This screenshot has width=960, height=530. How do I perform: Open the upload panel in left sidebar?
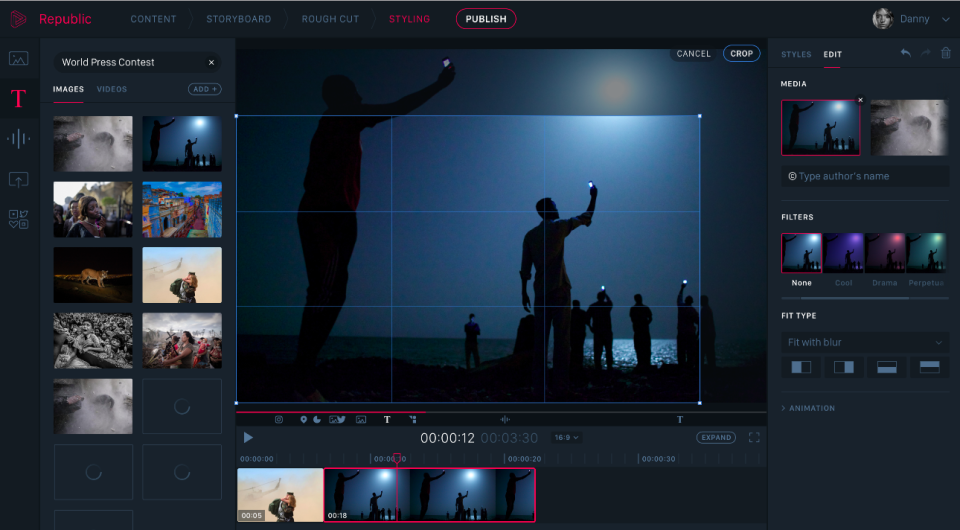click(x=18, y=180)
